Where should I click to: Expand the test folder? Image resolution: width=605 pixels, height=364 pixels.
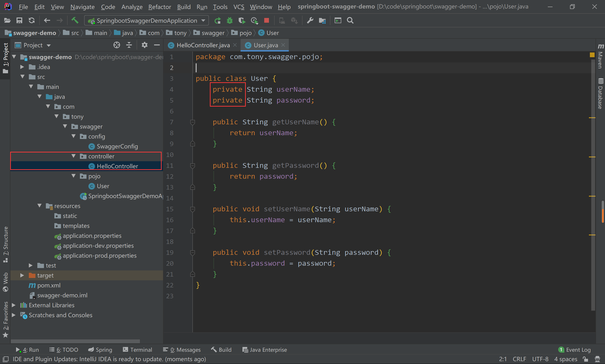pos(31,265)
